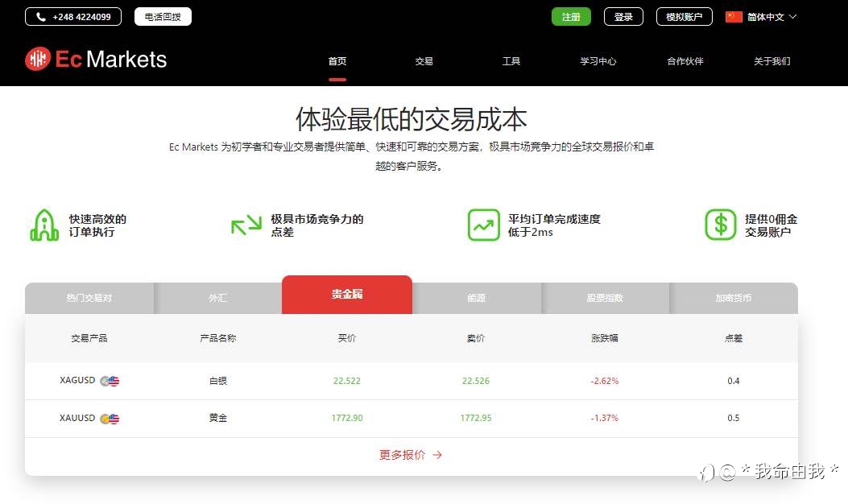Viewport: 848px width, 504px height.
Task: Click the 交易产品 column header
Action: pyautogui.click(x=89, y=338)
